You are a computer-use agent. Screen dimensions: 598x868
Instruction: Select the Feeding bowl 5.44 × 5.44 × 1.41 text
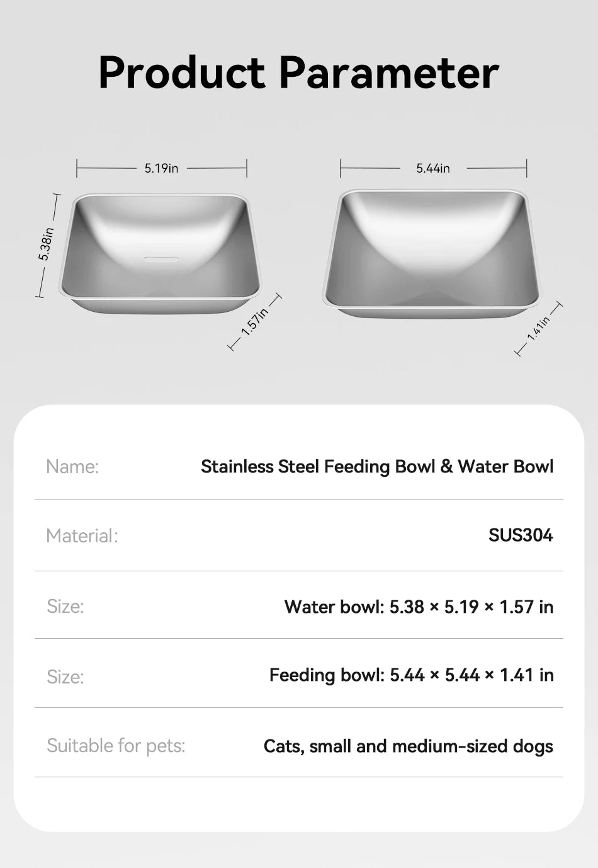411,675
